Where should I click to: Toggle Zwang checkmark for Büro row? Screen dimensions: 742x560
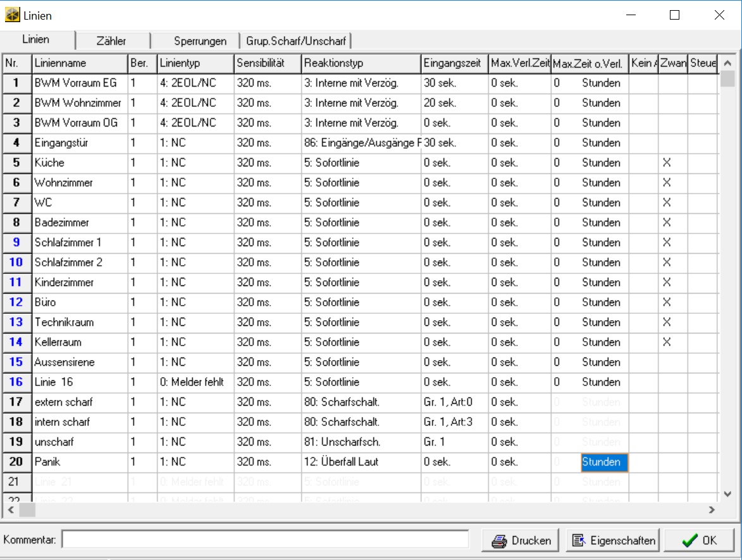[666, 302]
